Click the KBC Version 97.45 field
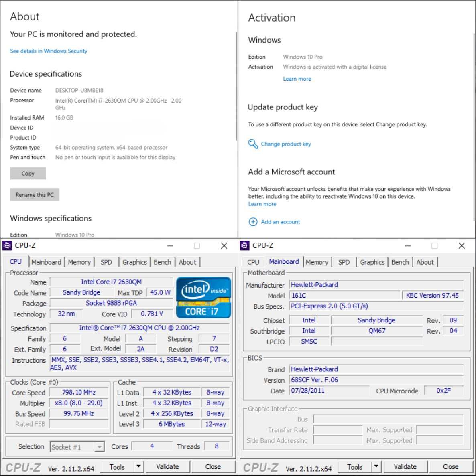Screen dimensions: 476x476 pos(433,296)
